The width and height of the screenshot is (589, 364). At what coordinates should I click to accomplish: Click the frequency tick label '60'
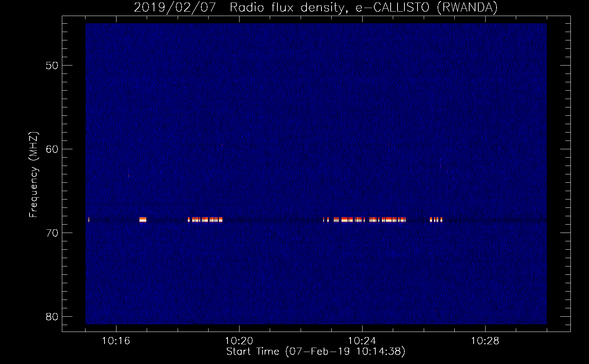click(52, 149)
